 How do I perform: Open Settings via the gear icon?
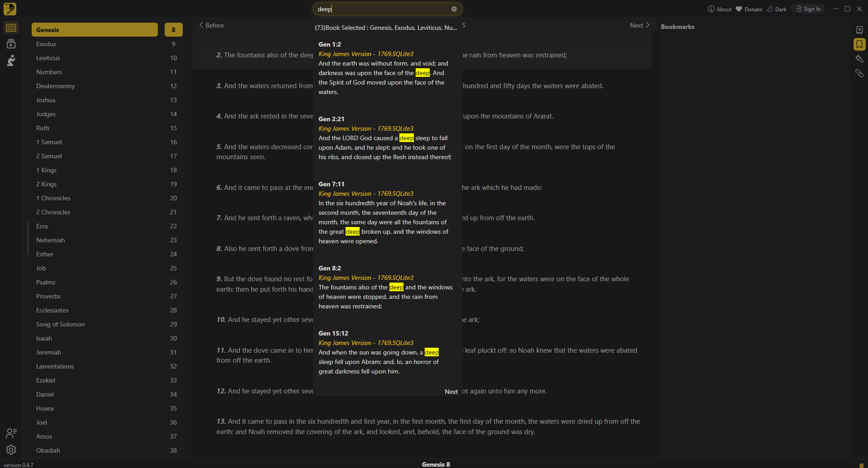pyautogui.click(x=11, y=450)
